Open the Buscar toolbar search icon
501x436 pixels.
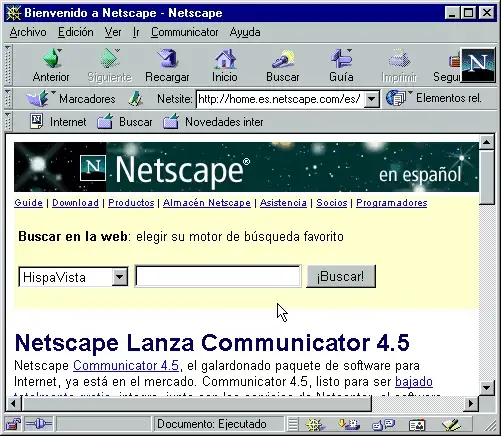click(283, 58)
